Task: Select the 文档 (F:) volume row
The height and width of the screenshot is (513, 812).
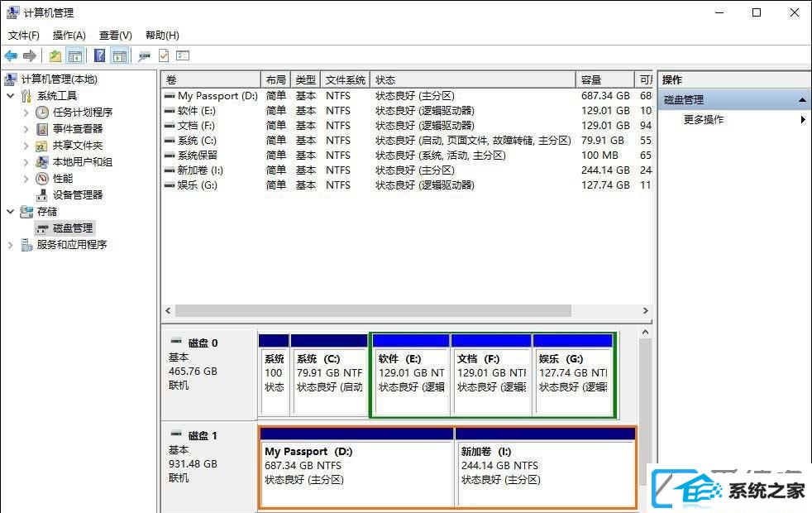Action: tap(407, 126)
